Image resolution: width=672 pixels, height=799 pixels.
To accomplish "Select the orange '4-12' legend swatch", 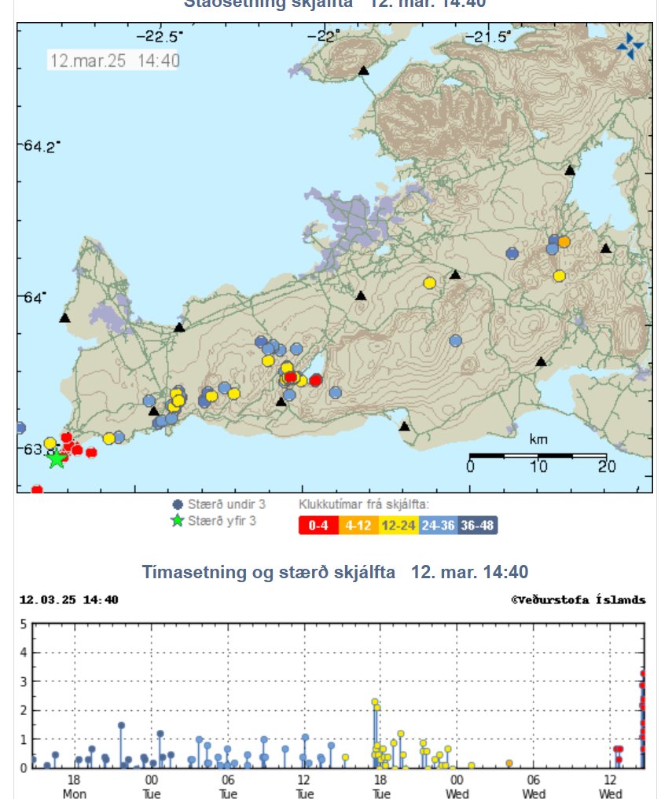I will tap(359, 525).
